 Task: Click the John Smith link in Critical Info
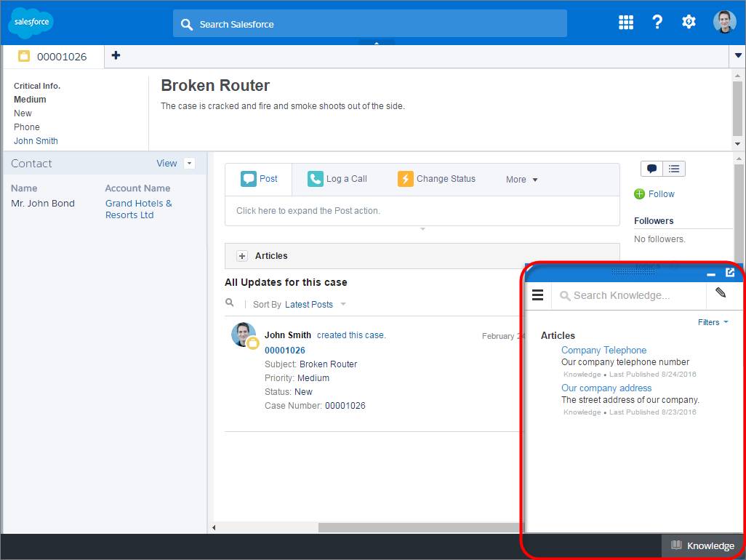click(x=36, y=141)
